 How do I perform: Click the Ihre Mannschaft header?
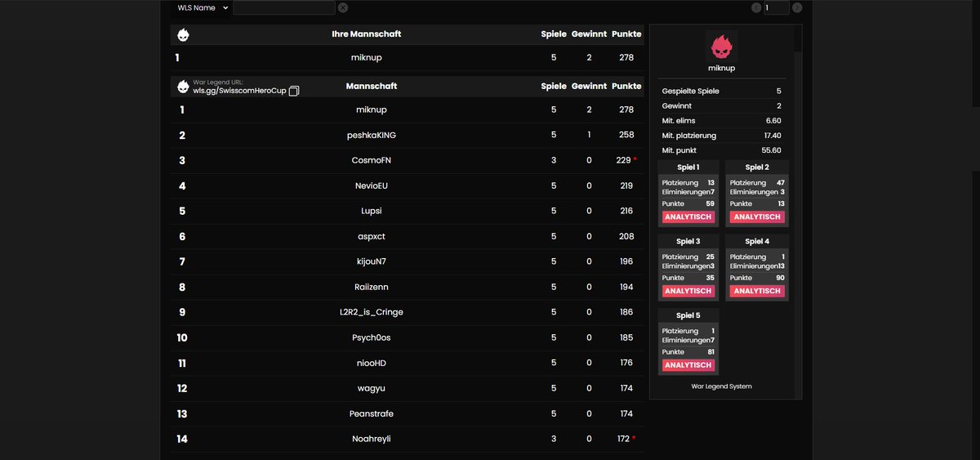pos(366,34)
